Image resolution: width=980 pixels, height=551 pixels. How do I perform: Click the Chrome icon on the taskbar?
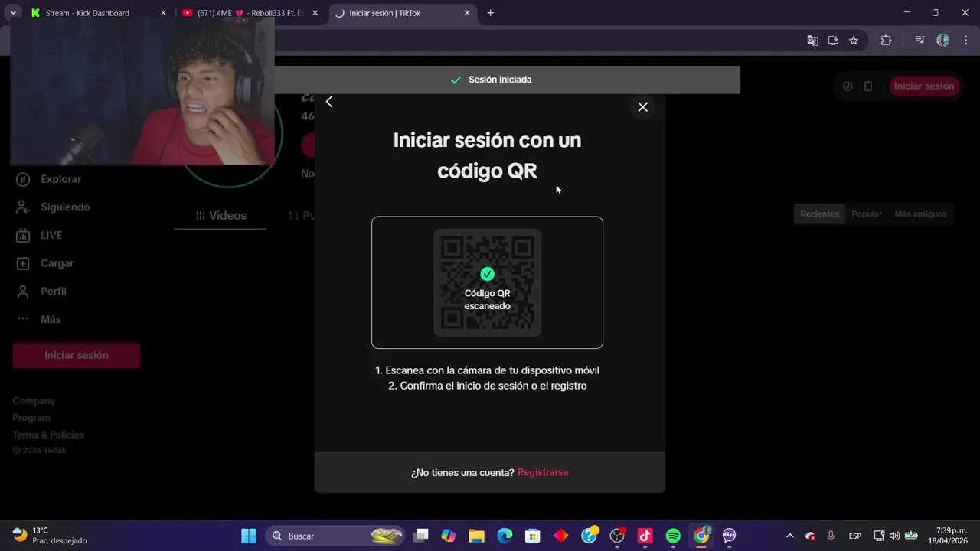(x=701, y=536)
